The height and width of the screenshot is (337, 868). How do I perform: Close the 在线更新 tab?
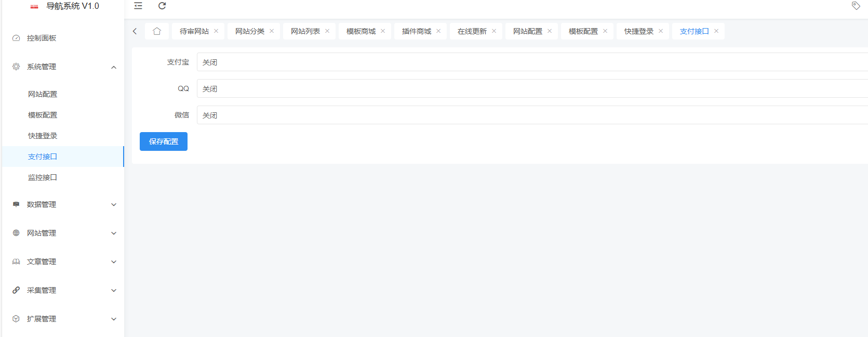pos(494,31)
